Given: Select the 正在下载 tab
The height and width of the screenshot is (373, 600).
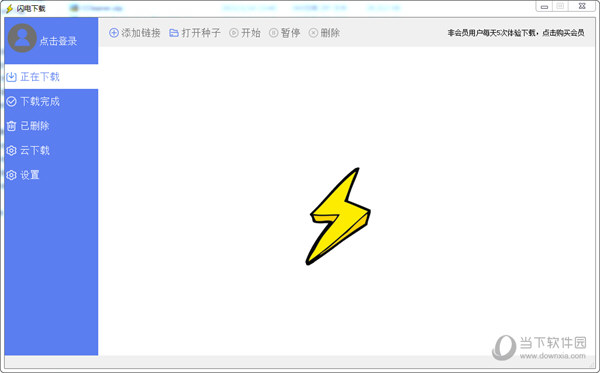Looking at the screenshot, I should pyautogui.click(x=51, y=77).
